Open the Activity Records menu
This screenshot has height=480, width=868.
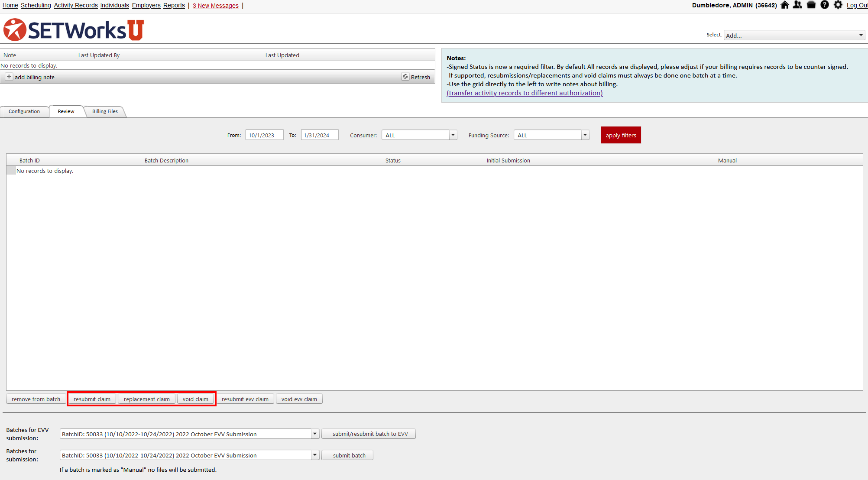tap(76, 5)
